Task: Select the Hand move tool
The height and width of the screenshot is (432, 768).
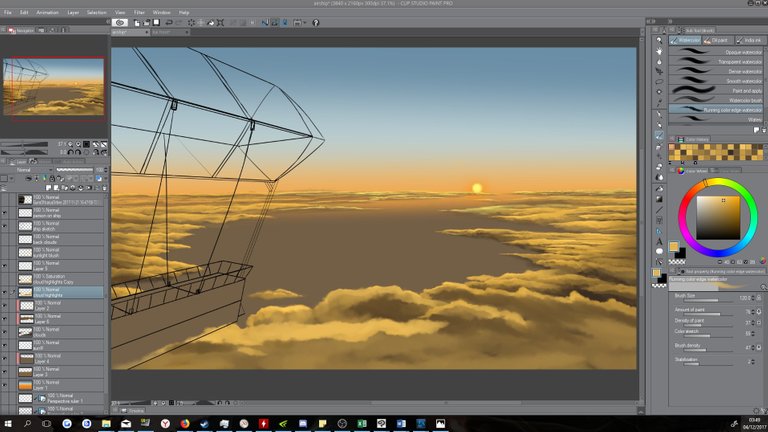Action: 659,51
